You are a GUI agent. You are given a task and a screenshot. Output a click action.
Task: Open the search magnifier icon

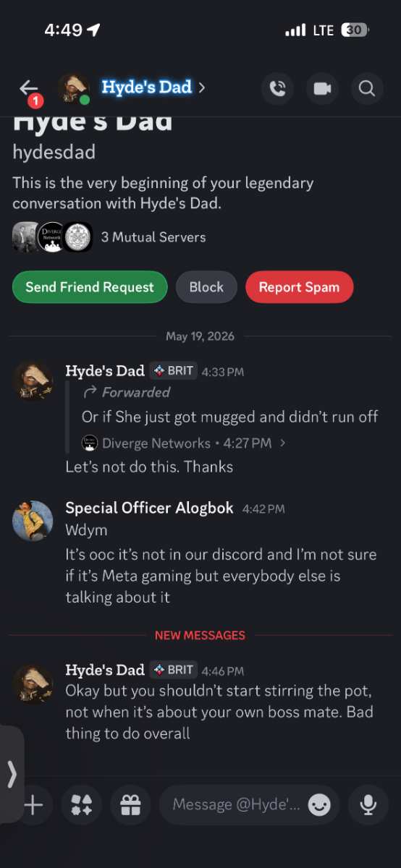tap(367, 88)
